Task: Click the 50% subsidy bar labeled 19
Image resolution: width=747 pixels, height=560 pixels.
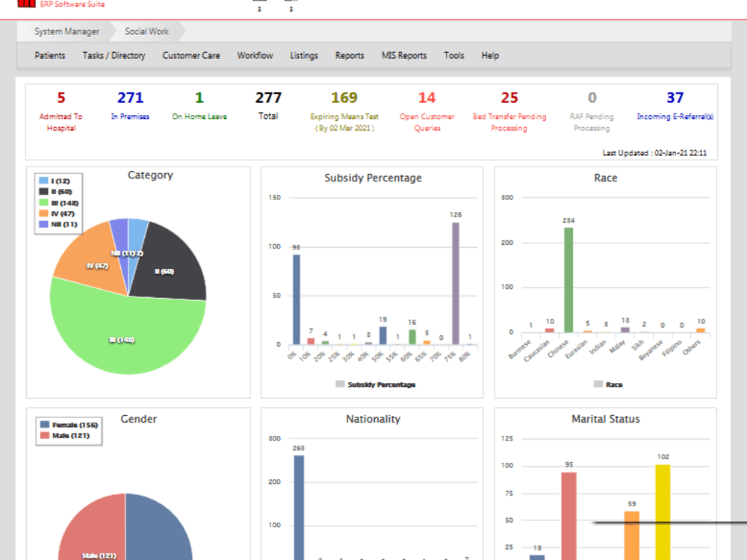Action: click(x=382, y=335)
